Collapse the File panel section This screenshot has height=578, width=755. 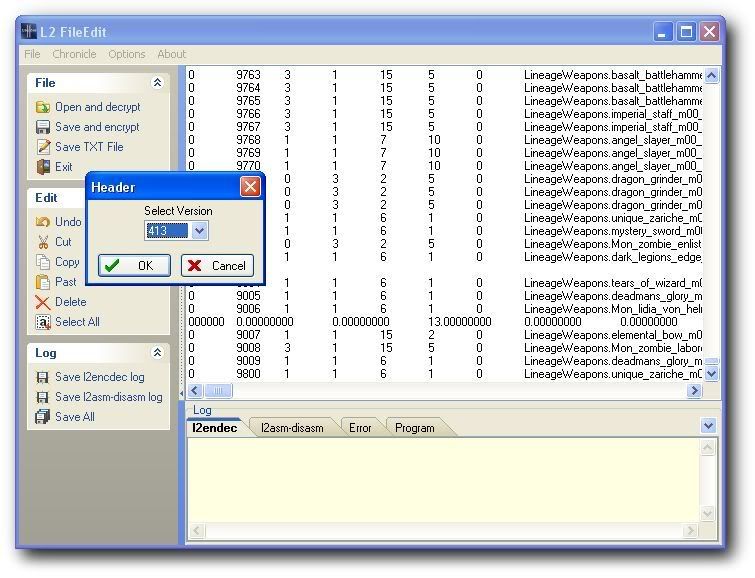[157, 83]
